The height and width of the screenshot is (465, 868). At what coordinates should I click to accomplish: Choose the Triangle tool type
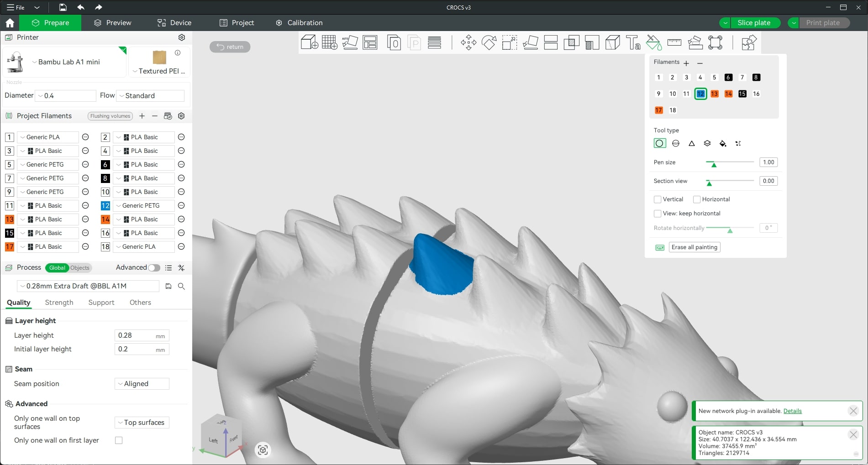coord(692,143)
